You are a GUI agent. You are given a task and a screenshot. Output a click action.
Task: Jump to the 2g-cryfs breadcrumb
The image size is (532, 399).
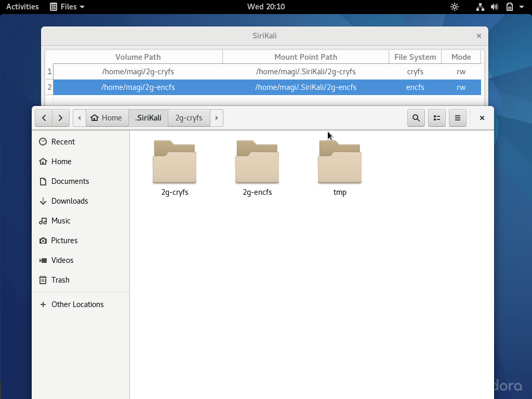(189, 118)
